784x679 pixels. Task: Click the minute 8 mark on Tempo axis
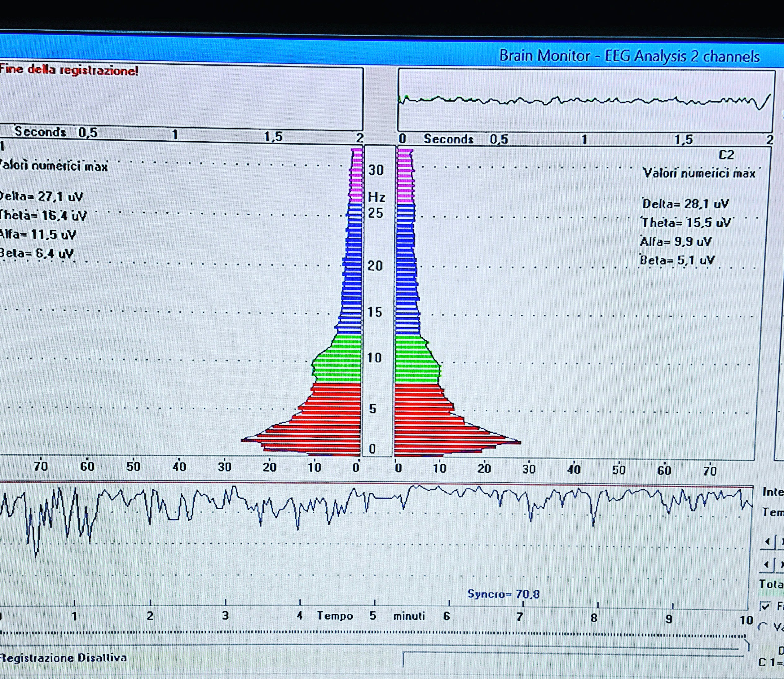click(x=594, y=618)
